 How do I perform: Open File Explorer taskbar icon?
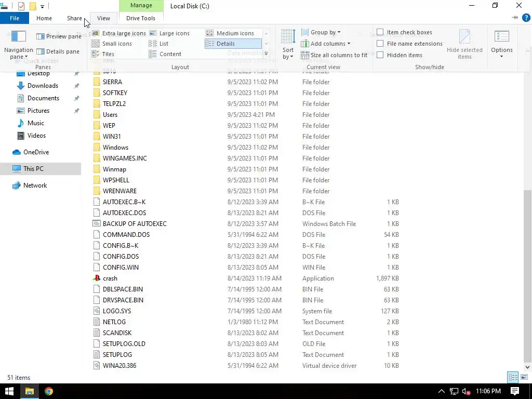29,391
